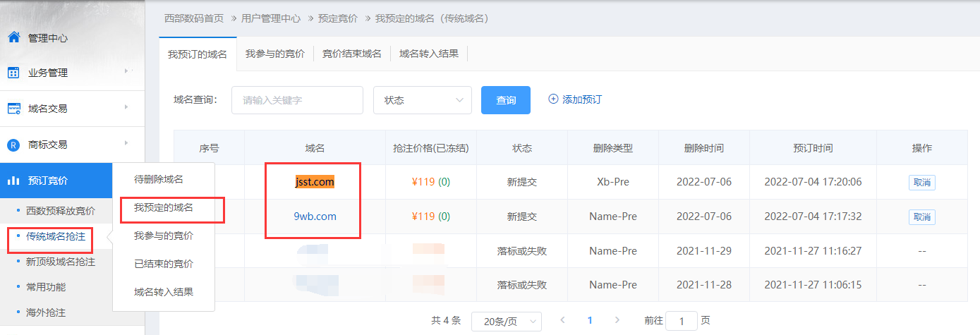
Task: Click the blue 查询 button
Action: [x=505, y=100]
